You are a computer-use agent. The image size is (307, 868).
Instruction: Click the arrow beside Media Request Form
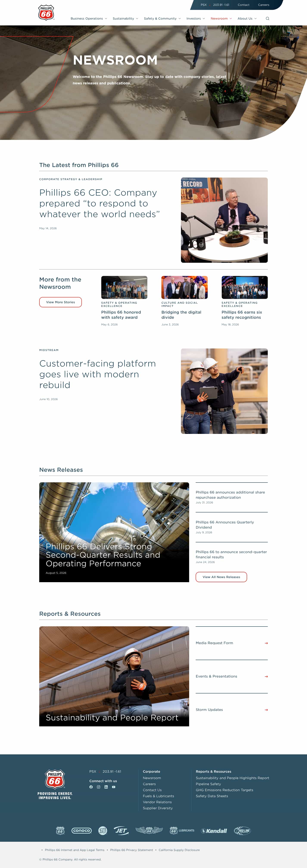click(266, 643)
